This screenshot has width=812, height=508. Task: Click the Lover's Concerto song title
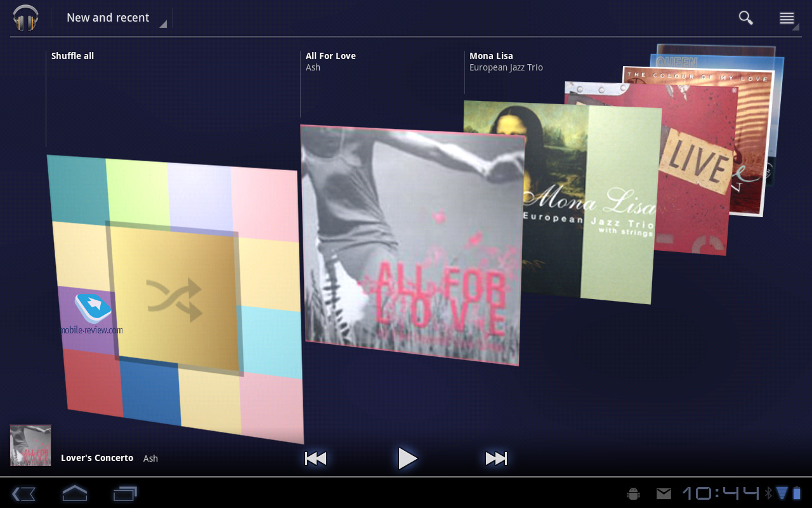(97, 458)
